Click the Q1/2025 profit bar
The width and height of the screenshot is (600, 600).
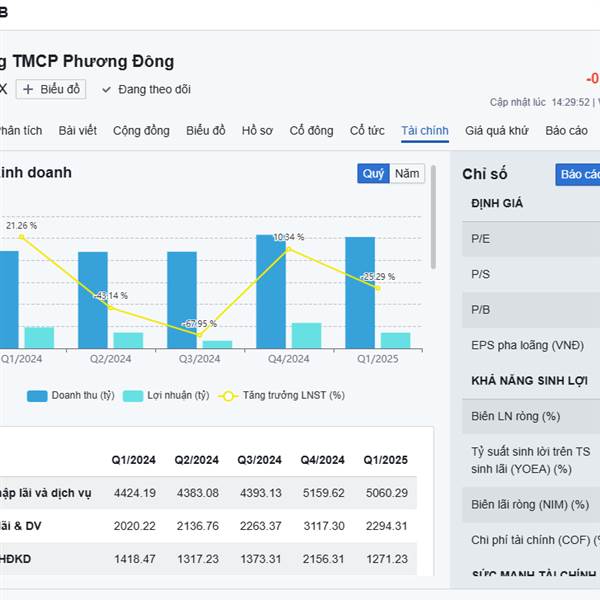(x=395, y=341)
